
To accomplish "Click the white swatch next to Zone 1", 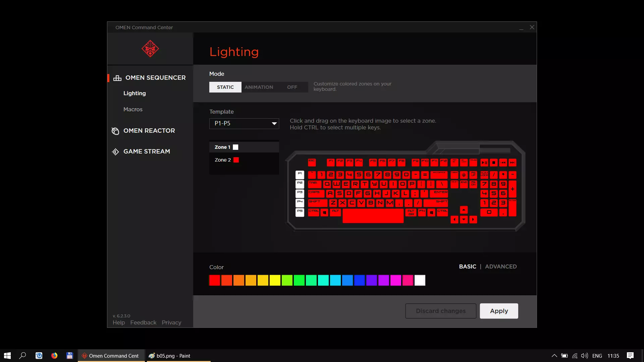I will [x=235, y=147].
